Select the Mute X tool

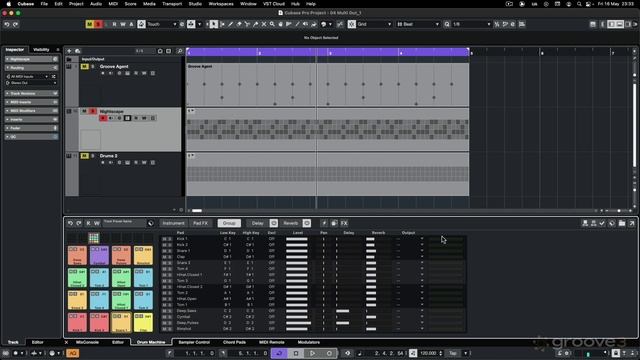tap(264, 24)
